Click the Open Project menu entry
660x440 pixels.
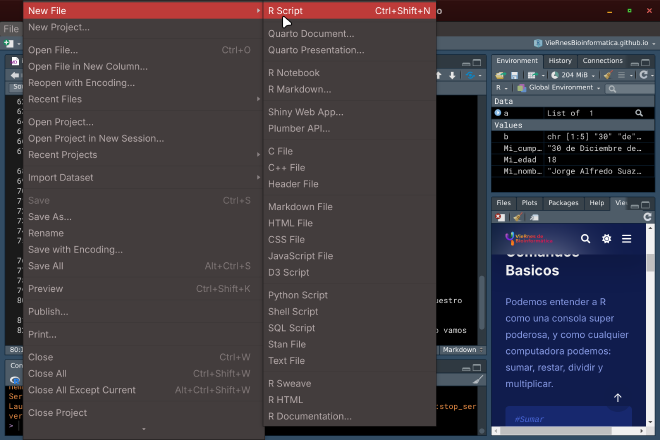pos(61,122)
